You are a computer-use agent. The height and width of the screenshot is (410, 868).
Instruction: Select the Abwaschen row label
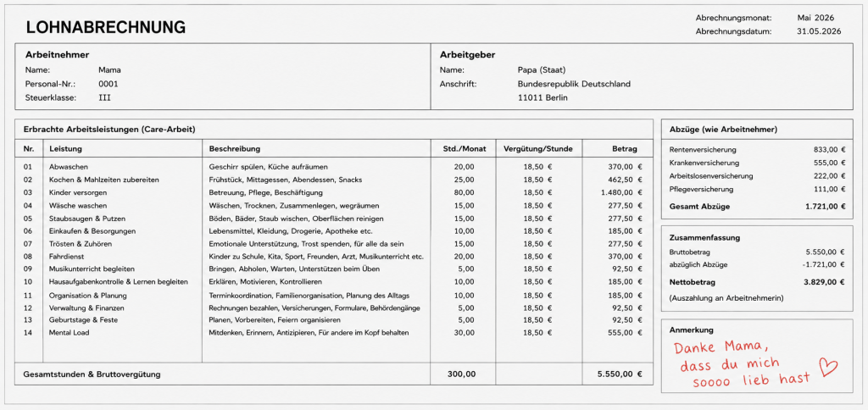pyautogui.click(x=69, y=167)
